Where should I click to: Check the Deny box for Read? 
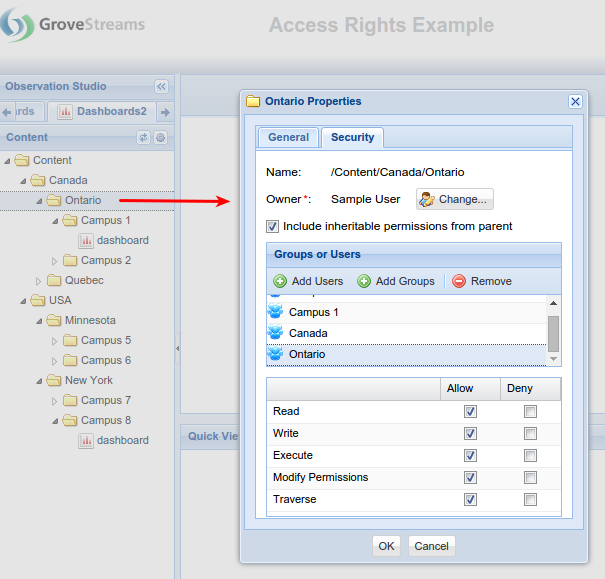tap(530, 412)
